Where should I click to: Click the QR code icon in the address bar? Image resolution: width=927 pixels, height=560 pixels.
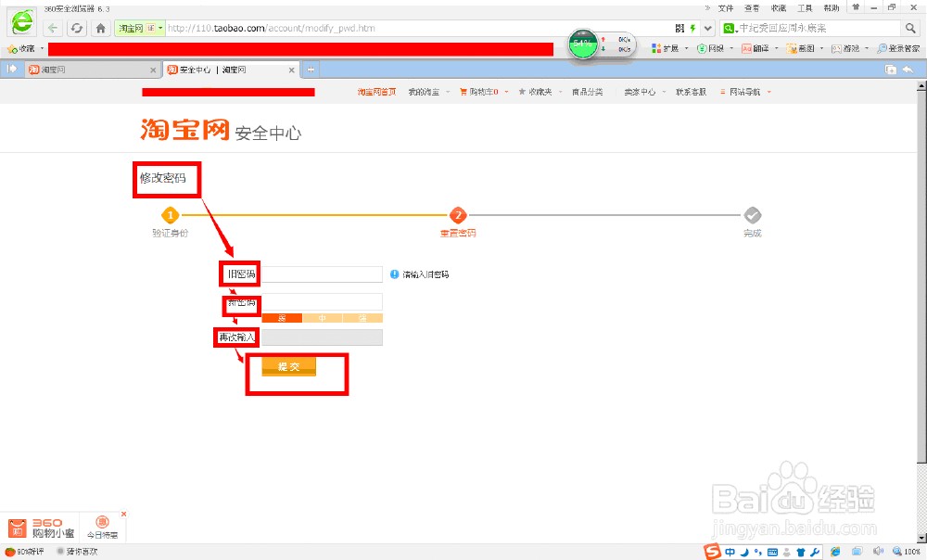point(679,28)
